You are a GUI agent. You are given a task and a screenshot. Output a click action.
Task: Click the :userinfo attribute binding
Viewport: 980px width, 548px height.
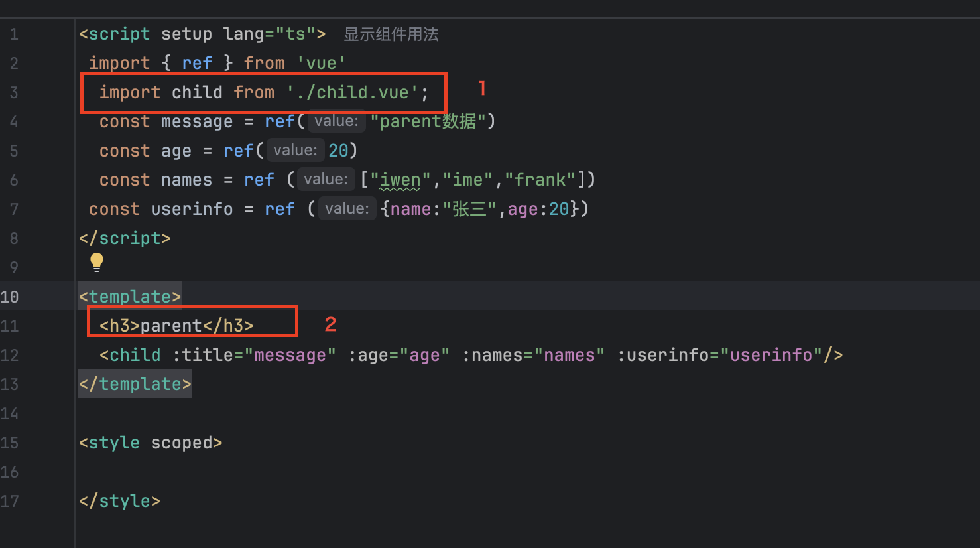tap(668, 355)
